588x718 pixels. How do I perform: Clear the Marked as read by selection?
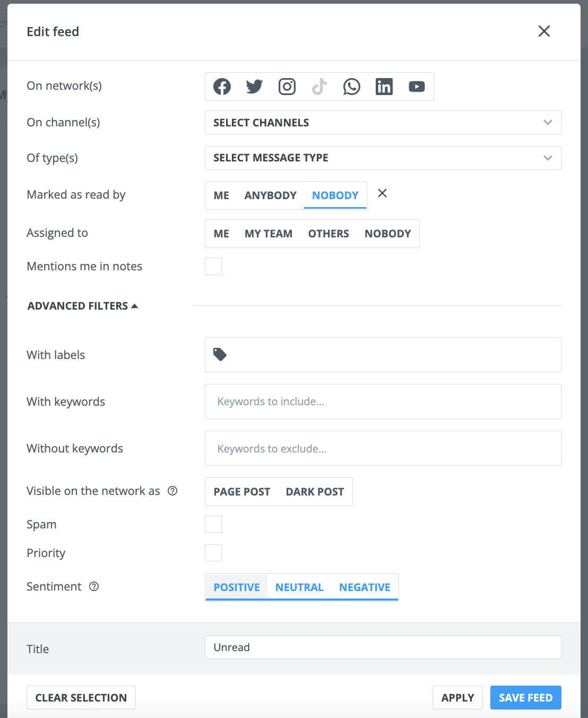coord(382,193)
